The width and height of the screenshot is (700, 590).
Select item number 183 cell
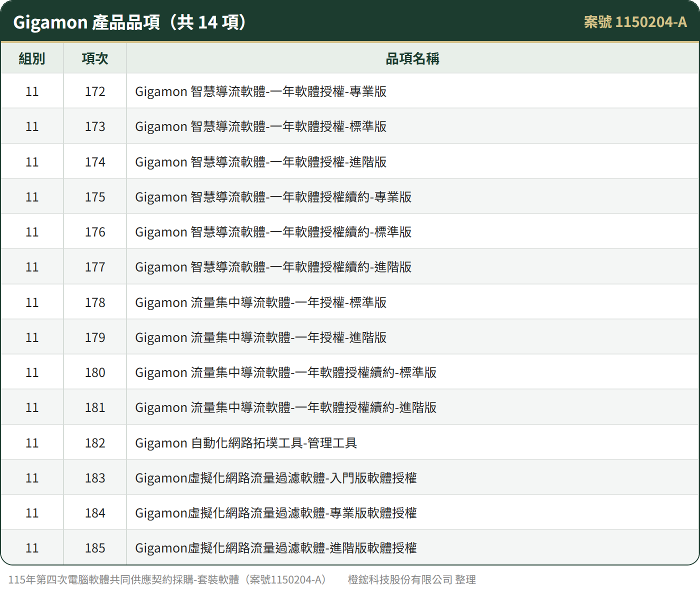point(95,478)
